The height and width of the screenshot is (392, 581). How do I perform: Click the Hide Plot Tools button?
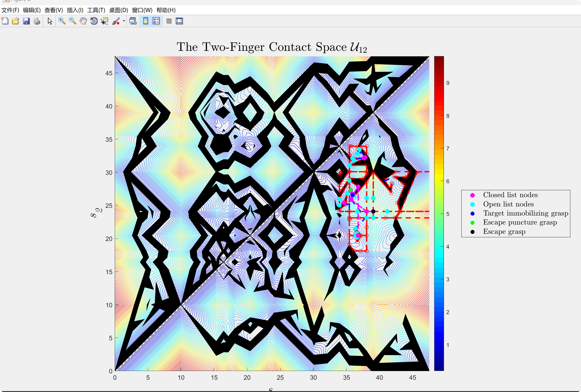(x=169, y=21)
